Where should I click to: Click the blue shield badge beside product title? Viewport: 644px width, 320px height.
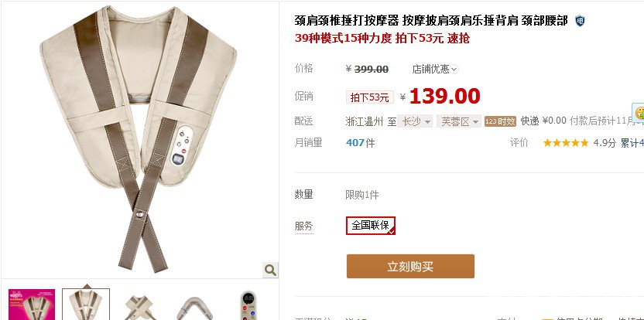tap(580, 21)
